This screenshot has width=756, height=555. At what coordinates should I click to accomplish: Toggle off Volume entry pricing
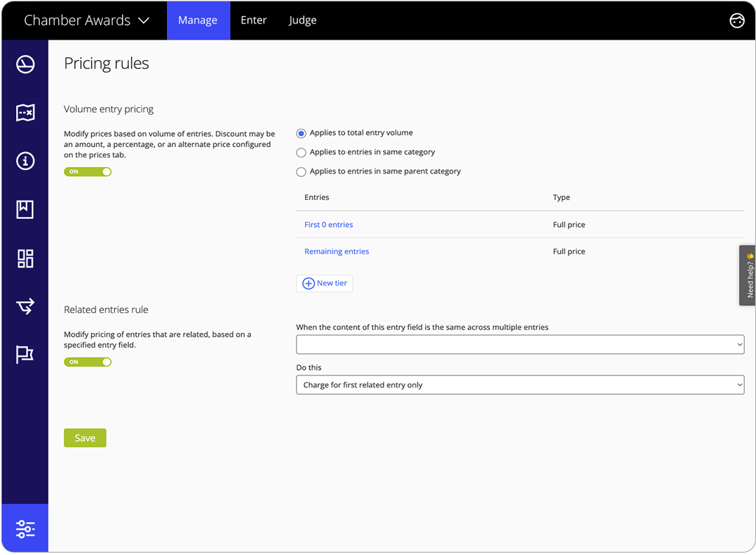click(88, 171)
